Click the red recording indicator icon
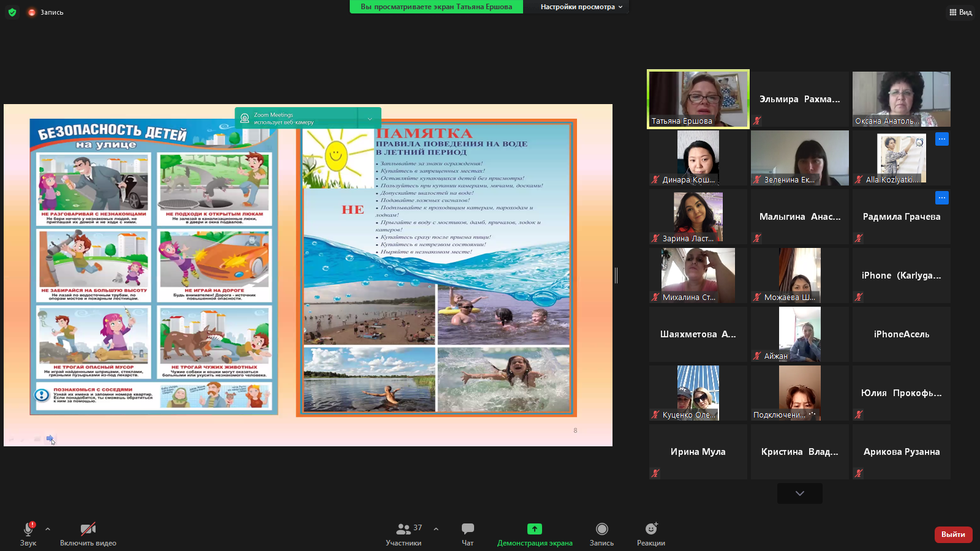 pos(32,12)
